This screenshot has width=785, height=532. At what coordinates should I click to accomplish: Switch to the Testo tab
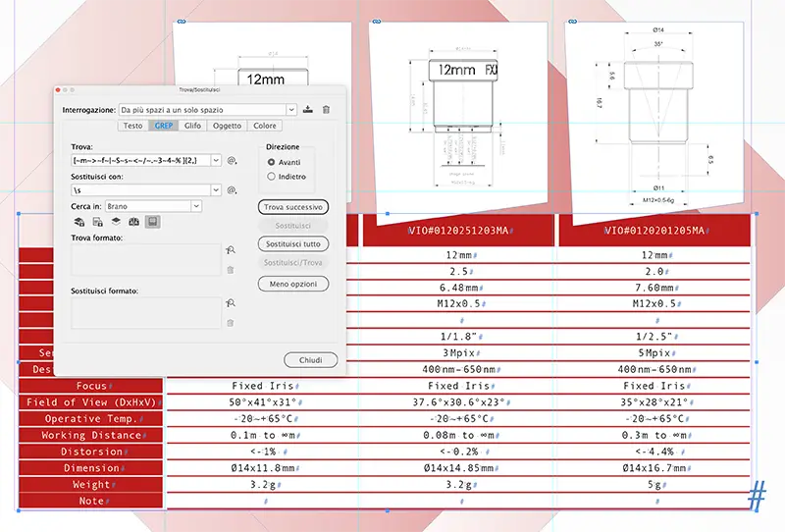(132, 126)
